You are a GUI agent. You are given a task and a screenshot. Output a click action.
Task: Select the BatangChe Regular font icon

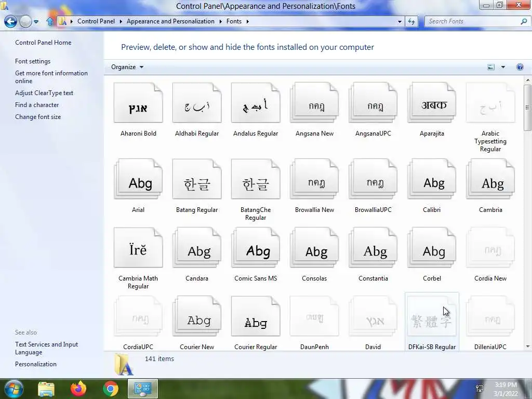pyautogui.click(x=256, y=179)
